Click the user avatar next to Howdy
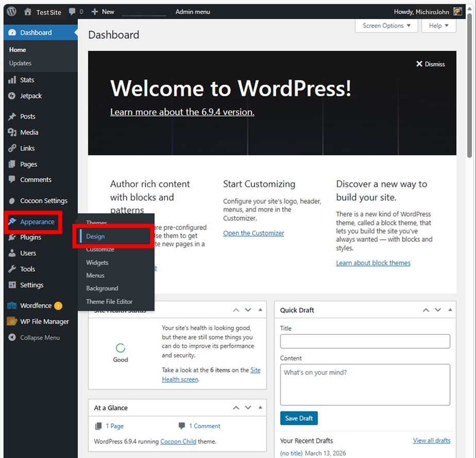The height and width of the screenshot is (458, 476). pyautogui.click(x=457, y=11)
